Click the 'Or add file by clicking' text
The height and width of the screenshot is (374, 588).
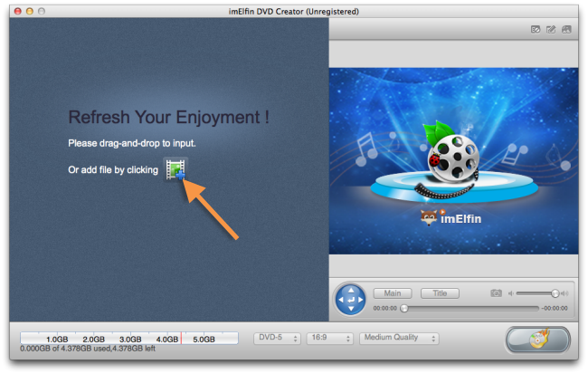[x=113, y=169]
